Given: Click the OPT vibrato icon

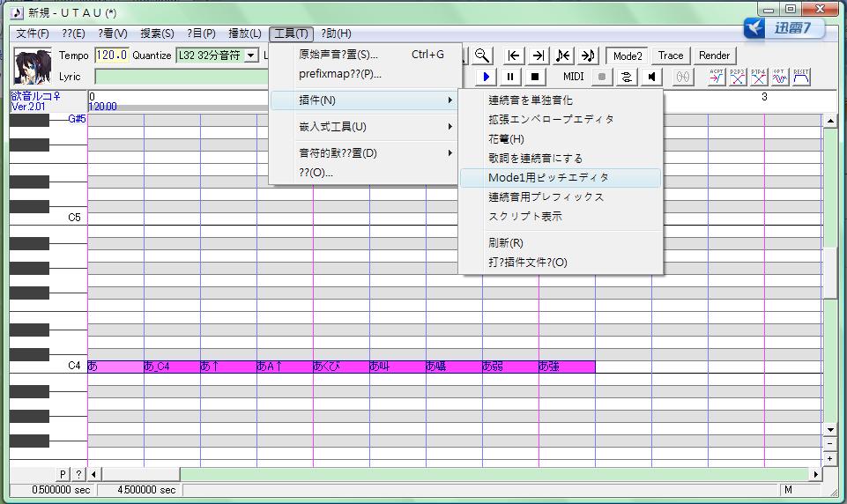Looking at the screenshot, I should (779, 77).
